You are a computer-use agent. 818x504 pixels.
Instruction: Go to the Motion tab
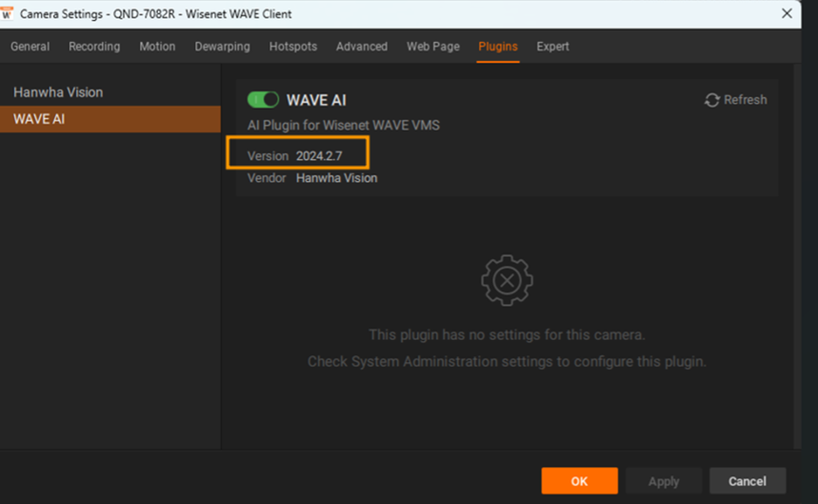coord(157,46)
